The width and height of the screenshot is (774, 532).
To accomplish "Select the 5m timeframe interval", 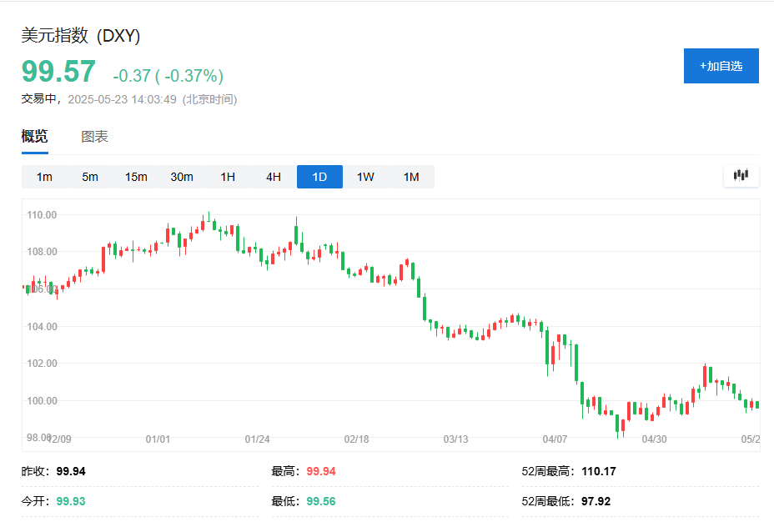I will tap(90, 176).
